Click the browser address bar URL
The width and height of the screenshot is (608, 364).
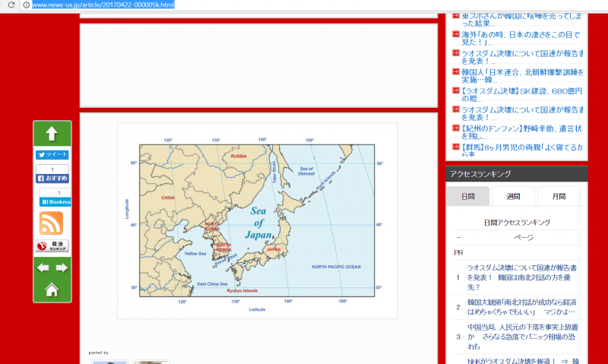click(x=103, y=5)
